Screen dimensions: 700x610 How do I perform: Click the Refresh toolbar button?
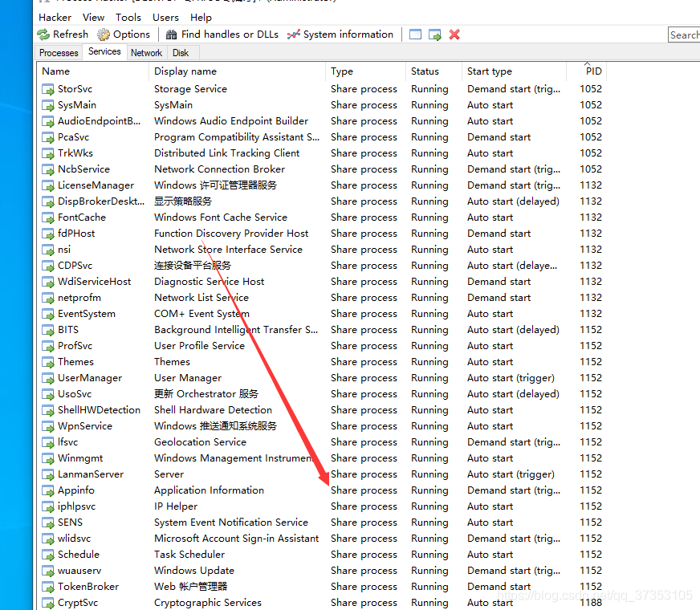(63, 35)
